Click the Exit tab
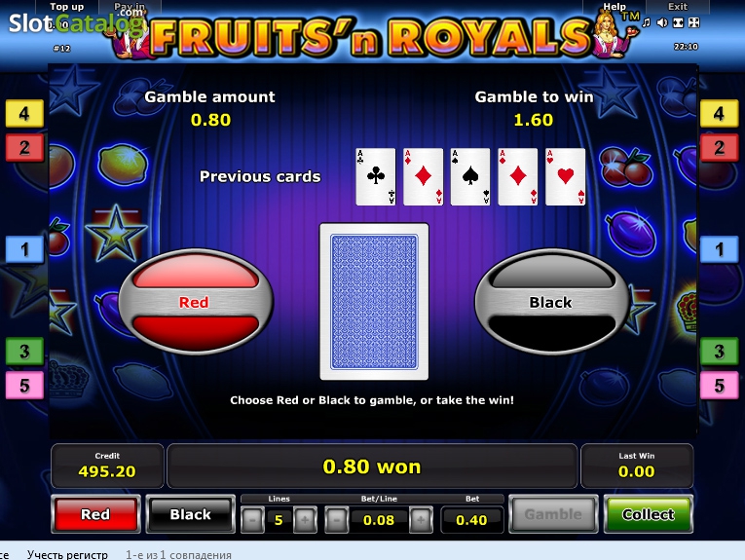The image size is (745, 560). click(x=678, y=7)
